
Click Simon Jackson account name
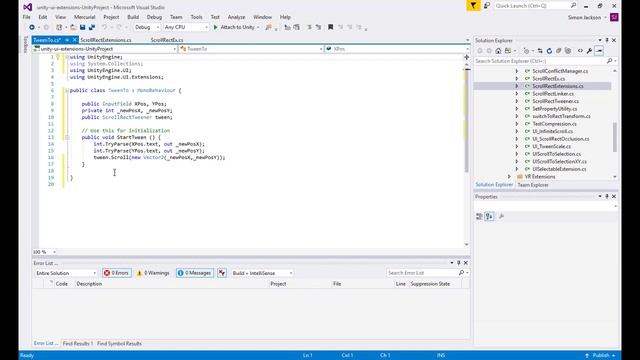click(584, 18)
